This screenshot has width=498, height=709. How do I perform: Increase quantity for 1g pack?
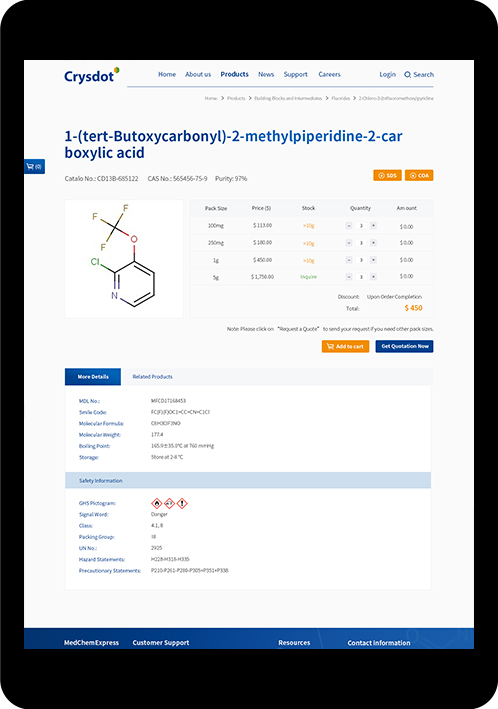[373, 260]
